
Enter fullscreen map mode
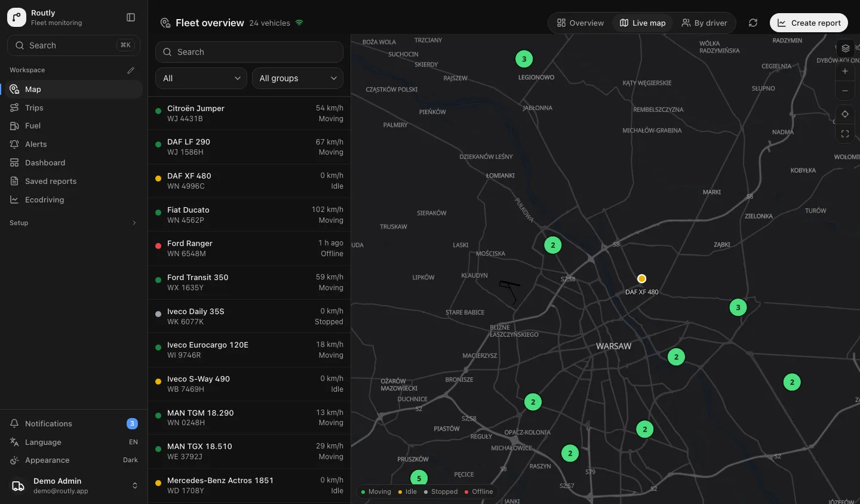click(x=845, y=134)
